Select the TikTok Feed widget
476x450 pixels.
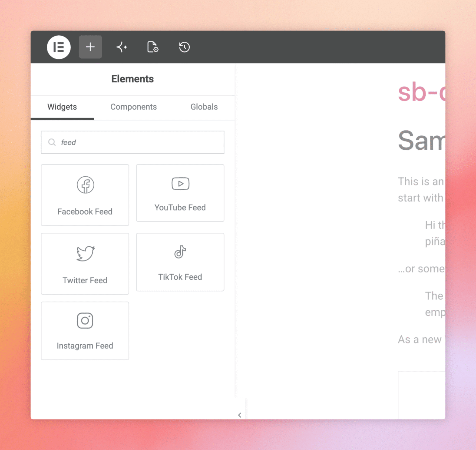pyautogui.click(x=180, y=262)
